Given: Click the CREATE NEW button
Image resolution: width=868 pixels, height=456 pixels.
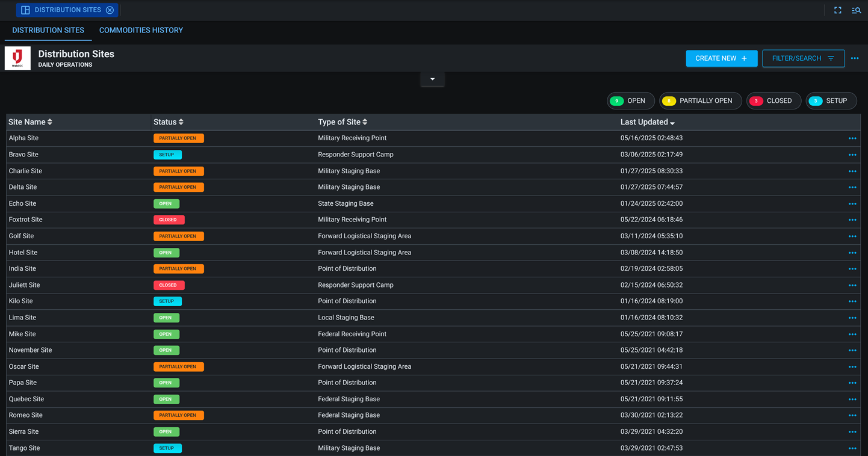Looking at the screenshot, I should pyautogui.click(x=721, y=58).
